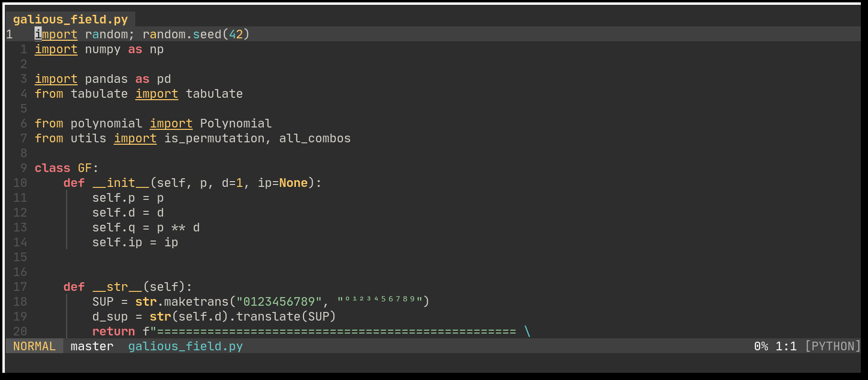Click '__init__' method name
This screenshot has width=868, height=380.
click(121, 183)
